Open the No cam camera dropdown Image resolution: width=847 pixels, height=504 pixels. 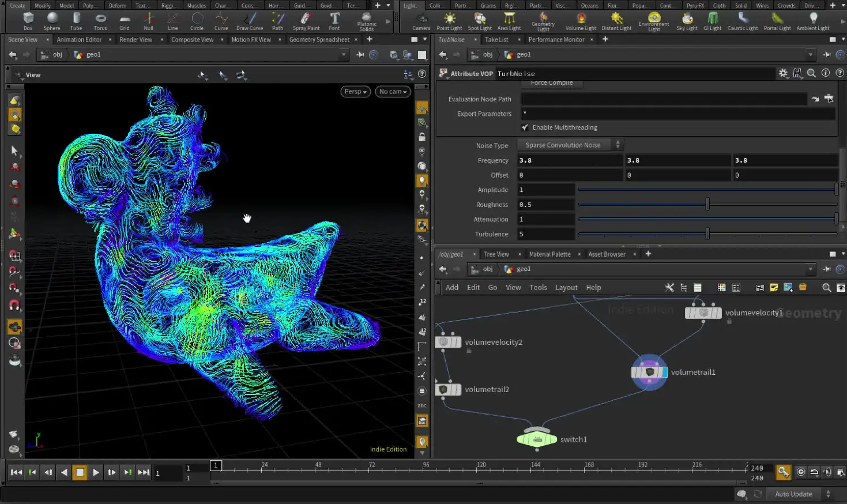pos(393,91)
